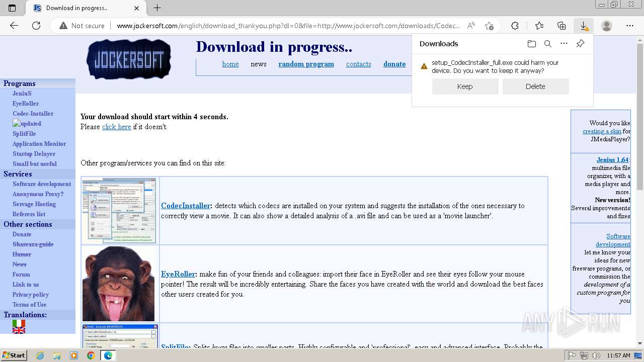Open 'Anonymous Proxy?' sidebar link
644x362 pixels.
click(38, 194)
